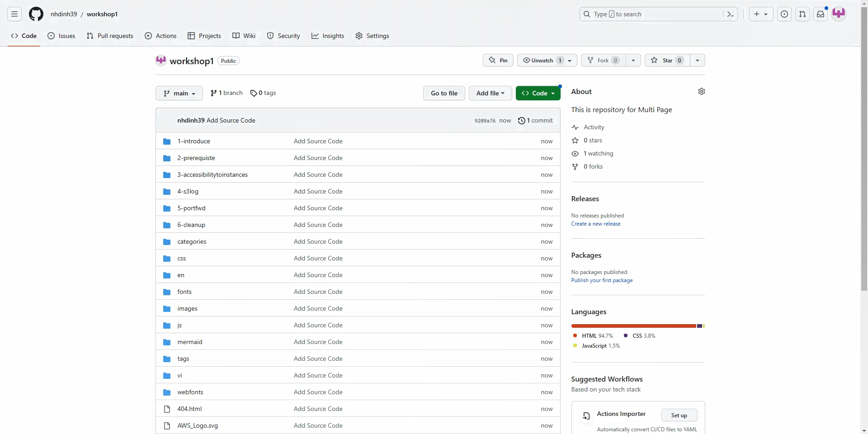The image size is (868, 434).
Task: Open the GitHub home logo
Action: pos(36,14)
